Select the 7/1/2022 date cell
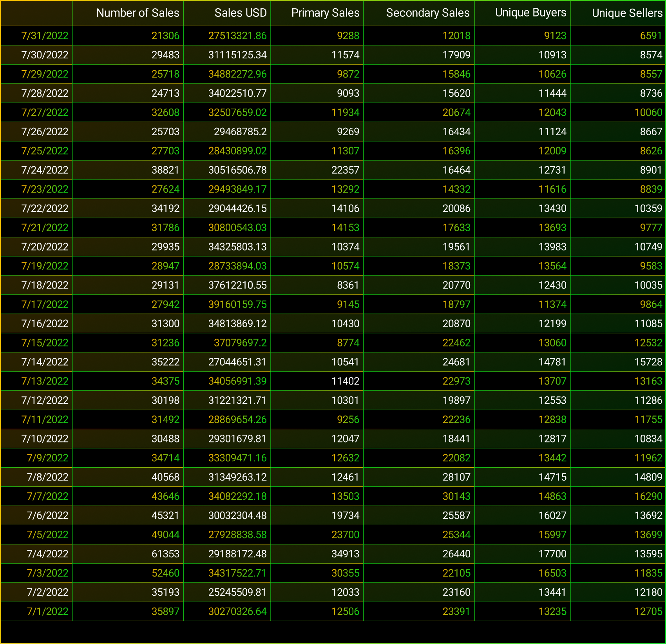 pos(36,612)
